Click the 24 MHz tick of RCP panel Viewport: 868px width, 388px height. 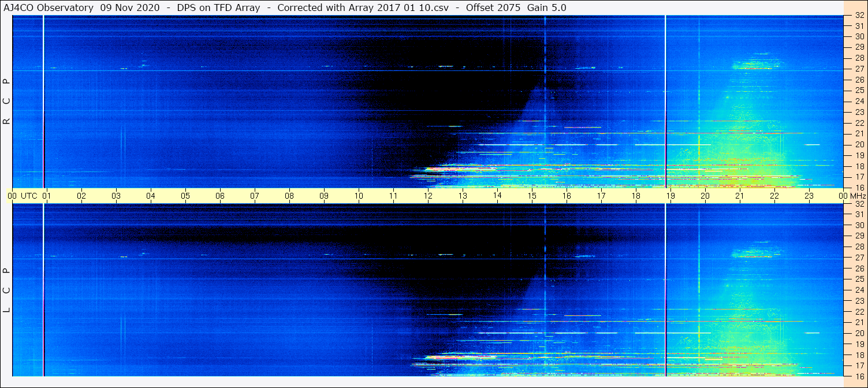click(x=859, y=102)
